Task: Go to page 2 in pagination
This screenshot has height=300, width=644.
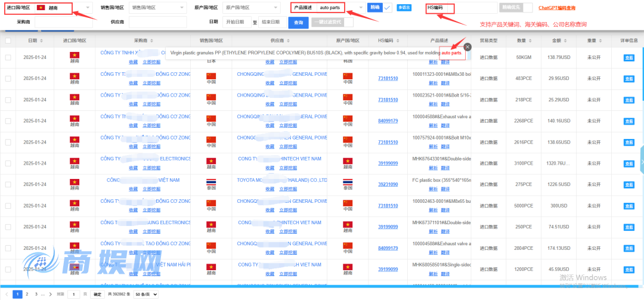Action: (x=26, y=294)
